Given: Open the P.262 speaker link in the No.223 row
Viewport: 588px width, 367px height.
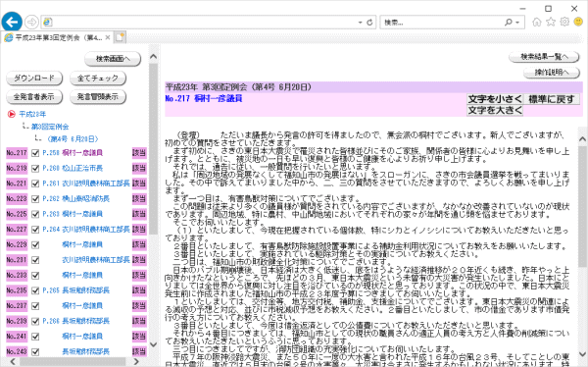Looking at the screenshot, I should click(x=75, y=199).
